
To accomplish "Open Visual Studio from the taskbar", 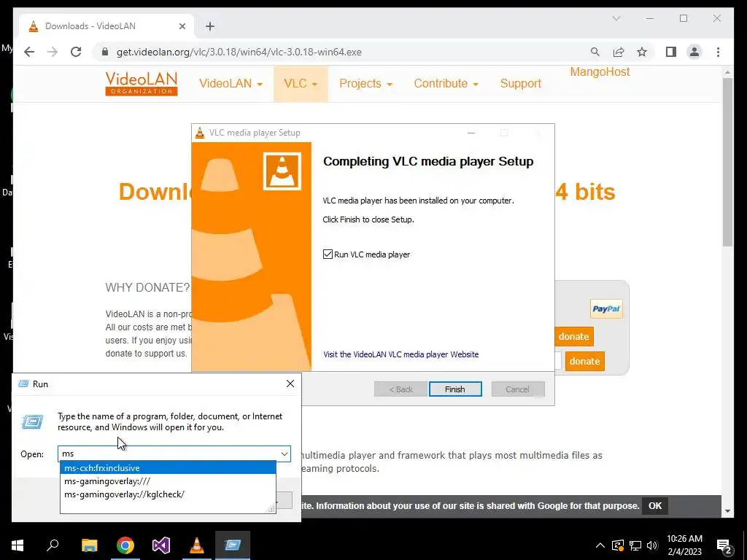I will click(161, 545).
